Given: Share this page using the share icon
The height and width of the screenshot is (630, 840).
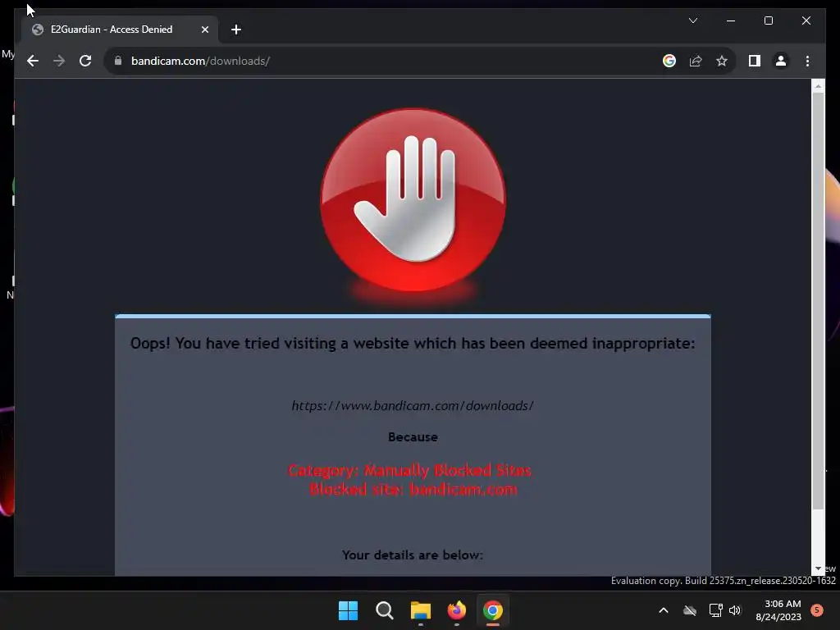Looking at the screenshot, I should tap(696, 61).
